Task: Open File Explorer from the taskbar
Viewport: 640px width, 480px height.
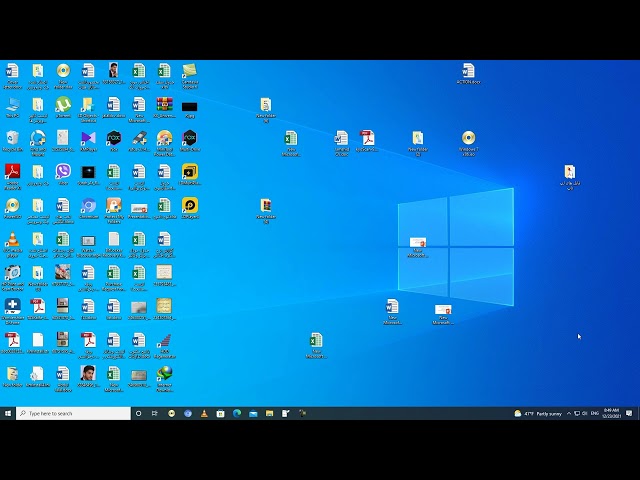Action: click(x=269, y=413)
